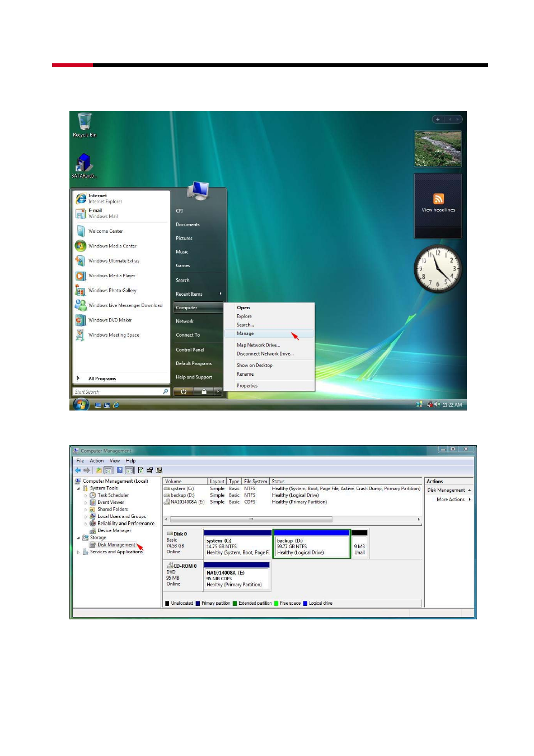
Task: Click Control Panel in Start menu
Action: pyautogui.click(x=190, y=349)
